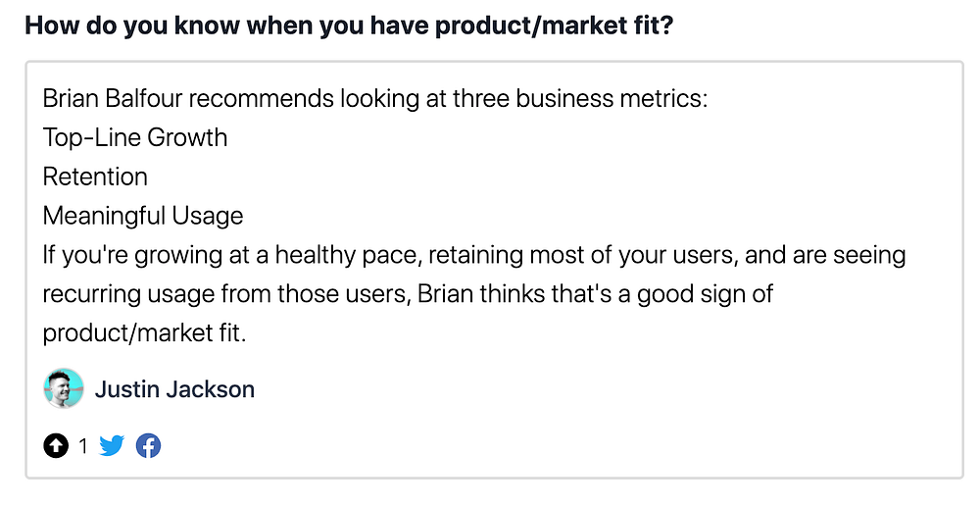
Task: Click "product/market fit." ending the answer
Action: click(x=144, y=333)
